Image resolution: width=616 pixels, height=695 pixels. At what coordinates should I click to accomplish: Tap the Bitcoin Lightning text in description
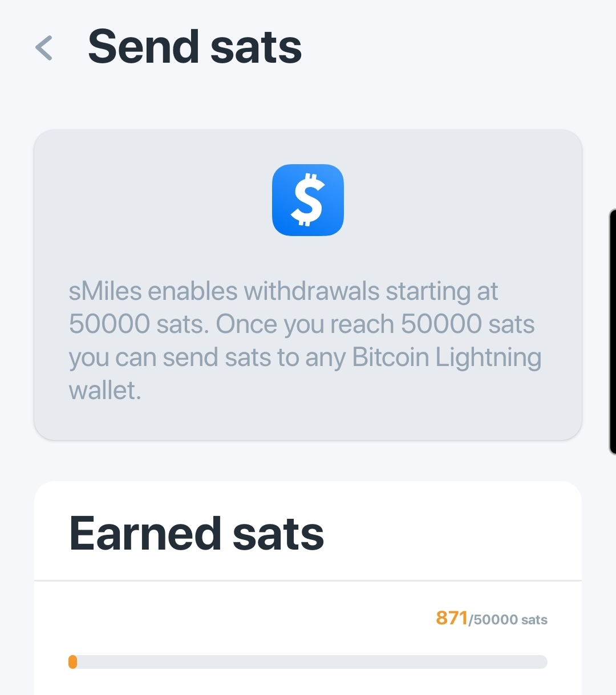point(447,357)
